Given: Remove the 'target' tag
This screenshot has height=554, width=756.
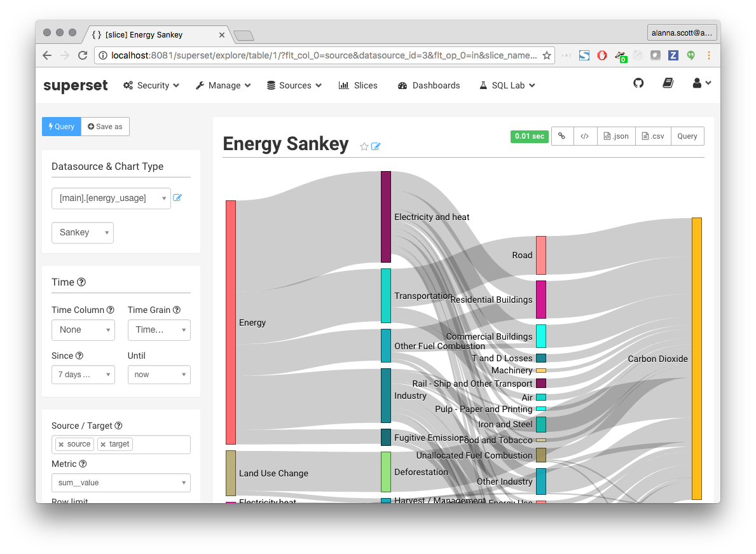Looking at the screenshot, I should pos(103,445).
